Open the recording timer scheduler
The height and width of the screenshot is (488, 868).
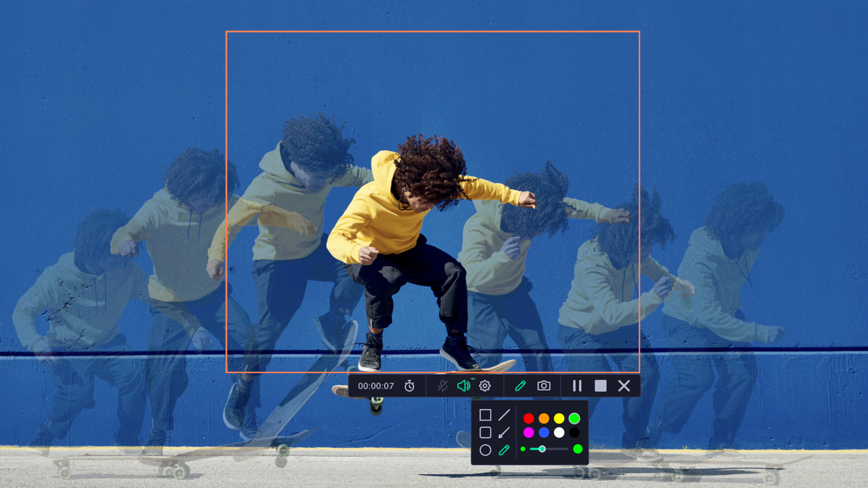[x=409, y=386]
